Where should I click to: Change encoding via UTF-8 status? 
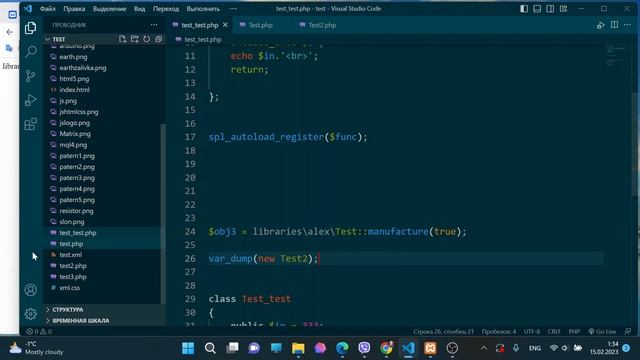click(x=532, y=331)
